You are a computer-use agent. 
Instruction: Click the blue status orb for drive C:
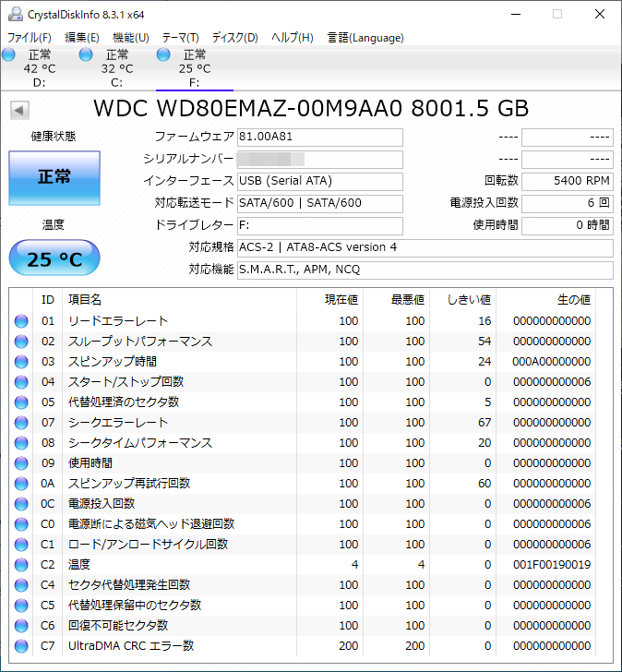pos(86,54)
